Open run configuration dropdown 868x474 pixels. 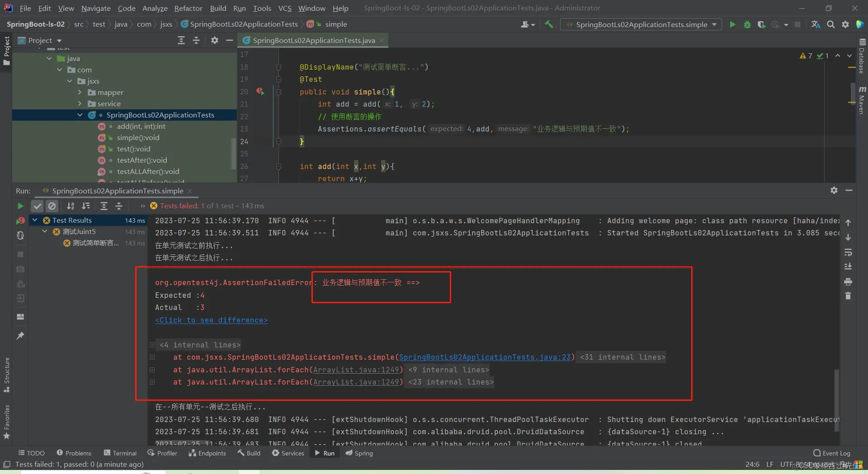[641, 24]
